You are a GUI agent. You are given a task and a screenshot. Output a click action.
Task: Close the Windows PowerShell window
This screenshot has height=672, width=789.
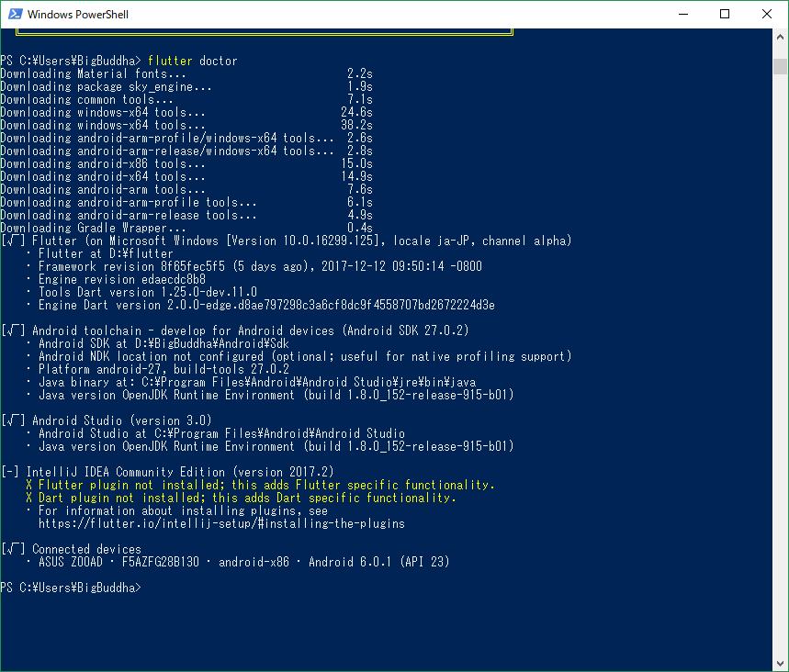tap(766, 14)
